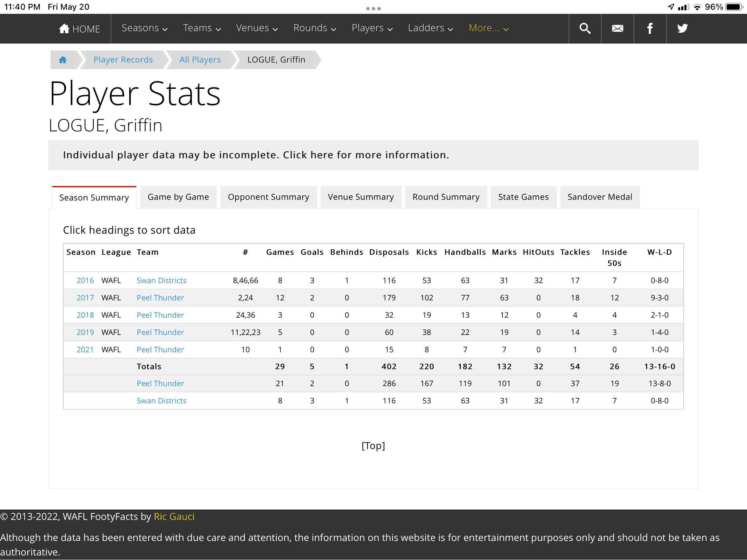
Task: Switch to the Round Summary tab
Action: (446, 197)
